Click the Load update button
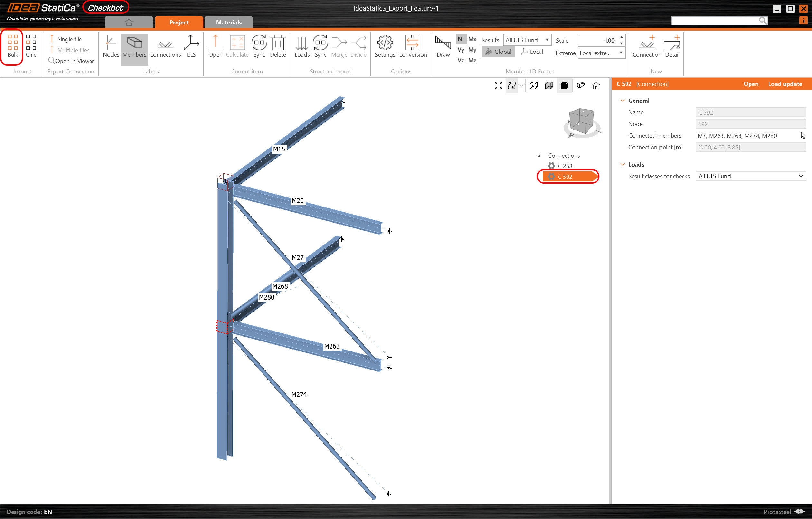The width and height of the screenshot is (812, 519). pyautogui.click(x=785, y=84)
